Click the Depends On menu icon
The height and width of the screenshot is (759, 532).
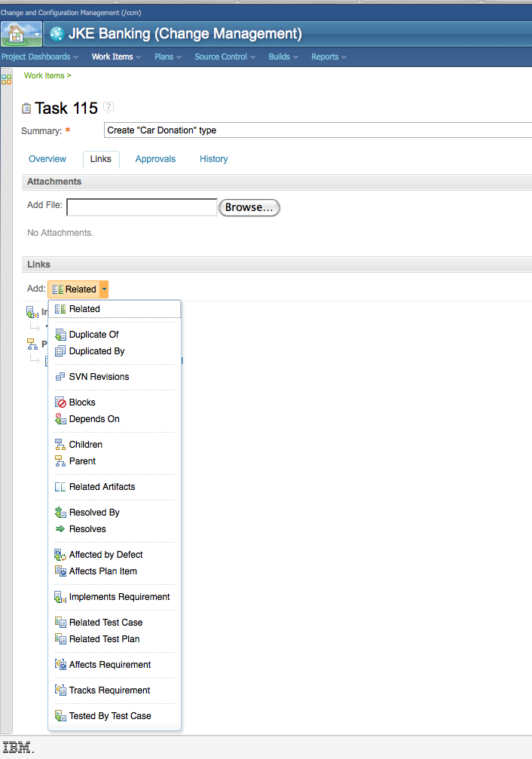(x=60, y=419)
